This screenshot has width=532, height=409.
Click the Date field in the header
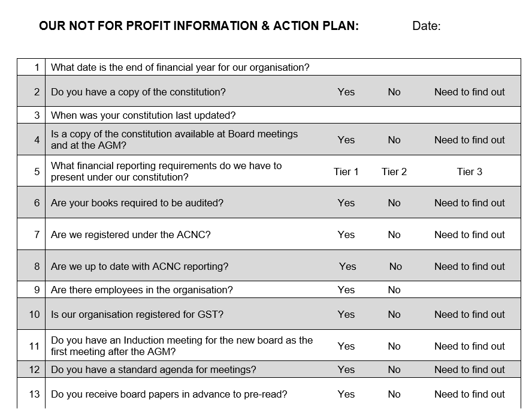[427, 26]
